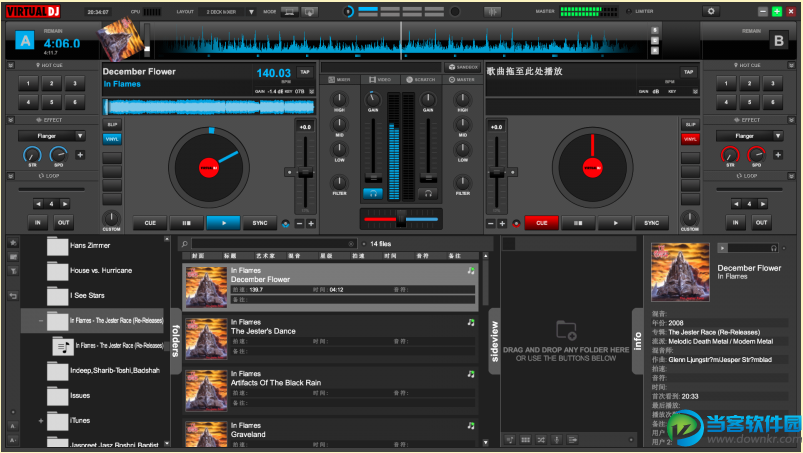803x453 pixels.
Task: Switch to the SCRATCH tab
Action: 420,80
